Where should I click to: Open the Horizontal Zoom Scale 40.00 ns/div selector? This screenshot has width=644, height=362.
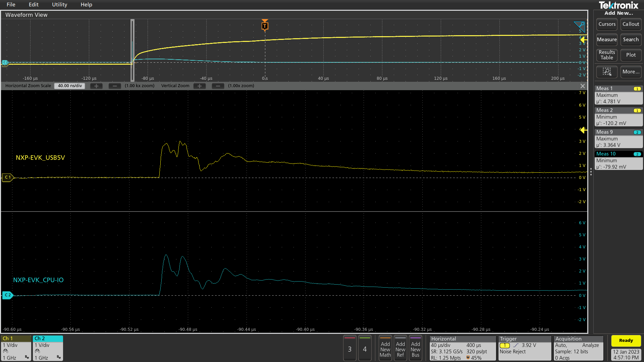[x=69, y=85]
